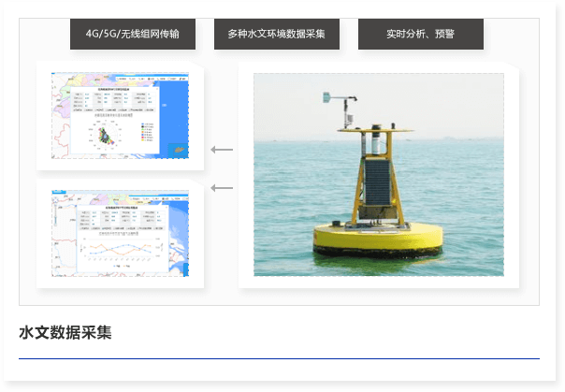Select the 多种水文环境数据采集 tag
The width and height of the screenshot is (565, 392).
point(276,35)
